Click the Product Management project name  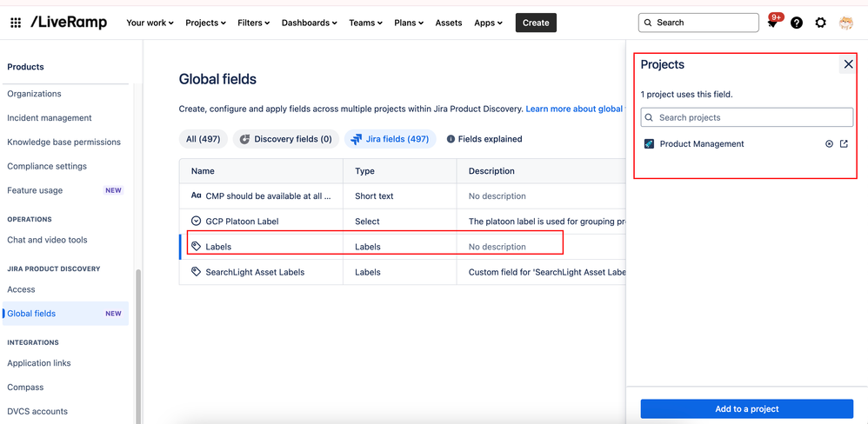[x=702, y=143]
